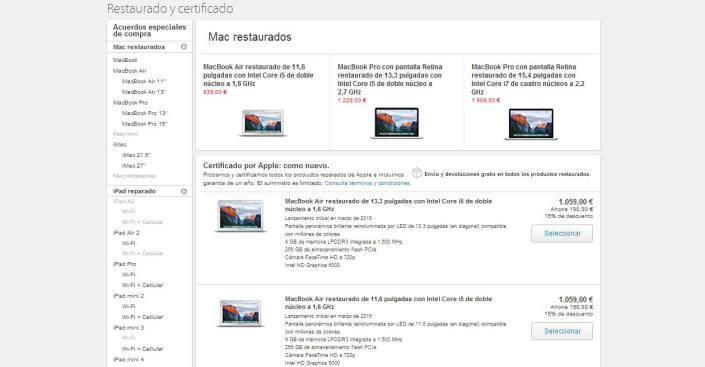This screenshot has width=705, height=367.
Task: Click the 1.229,00 € featured price
Action: pos(352,100)
